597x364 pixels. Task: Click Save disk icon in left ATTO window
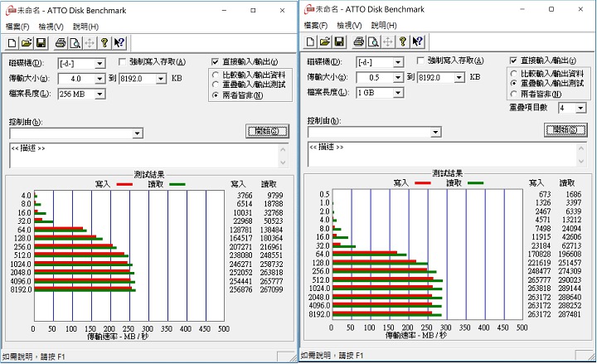click(41, 42)
